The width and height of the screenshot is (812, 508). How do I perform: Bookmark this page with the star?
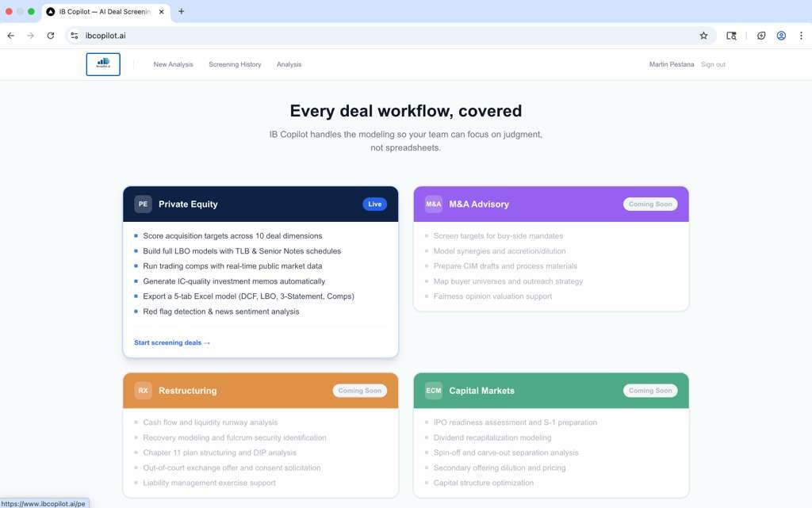703,36
